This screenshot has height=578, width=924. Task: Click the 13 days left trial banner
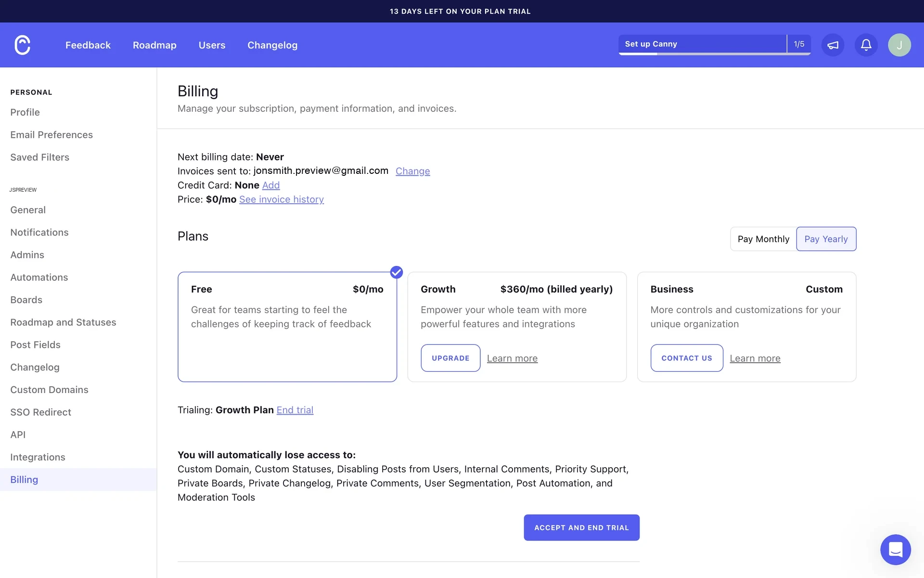(461, 11)
